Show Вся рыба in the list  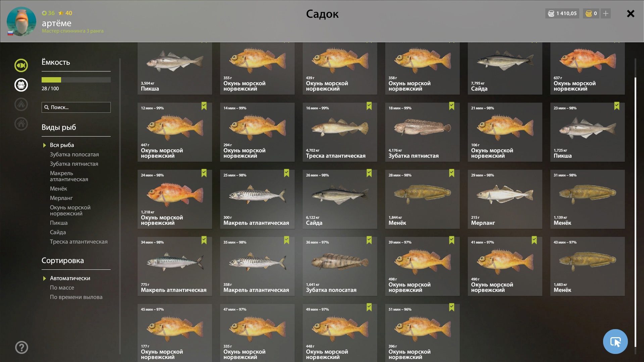(x=62, y=145)
